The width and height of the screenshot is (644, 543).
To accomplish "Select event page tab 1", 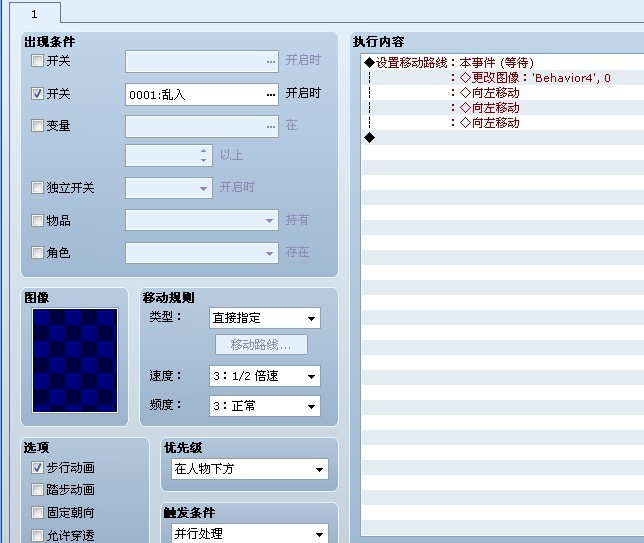I will (34, 14).
